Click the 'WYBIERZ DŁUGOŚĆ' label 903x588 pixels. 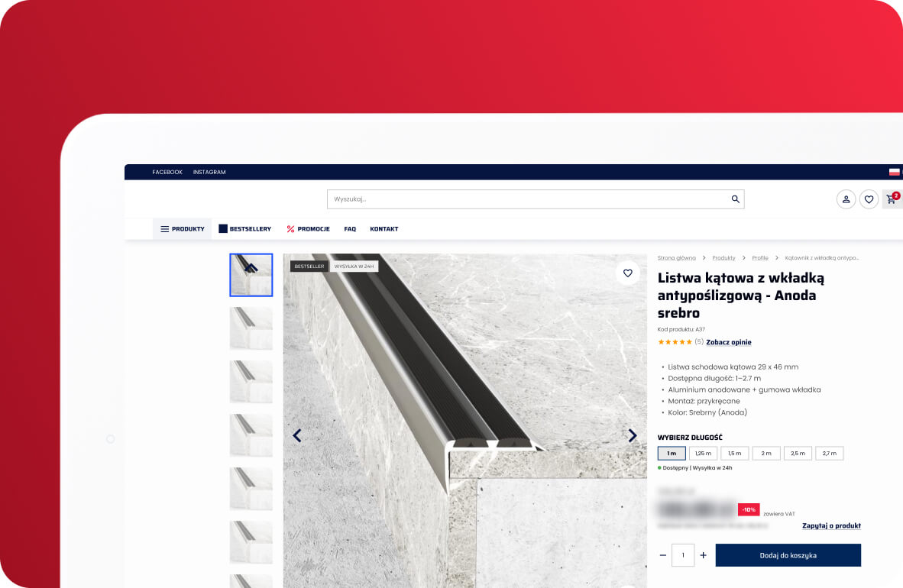pyautogui.click(x=690, y=438)
